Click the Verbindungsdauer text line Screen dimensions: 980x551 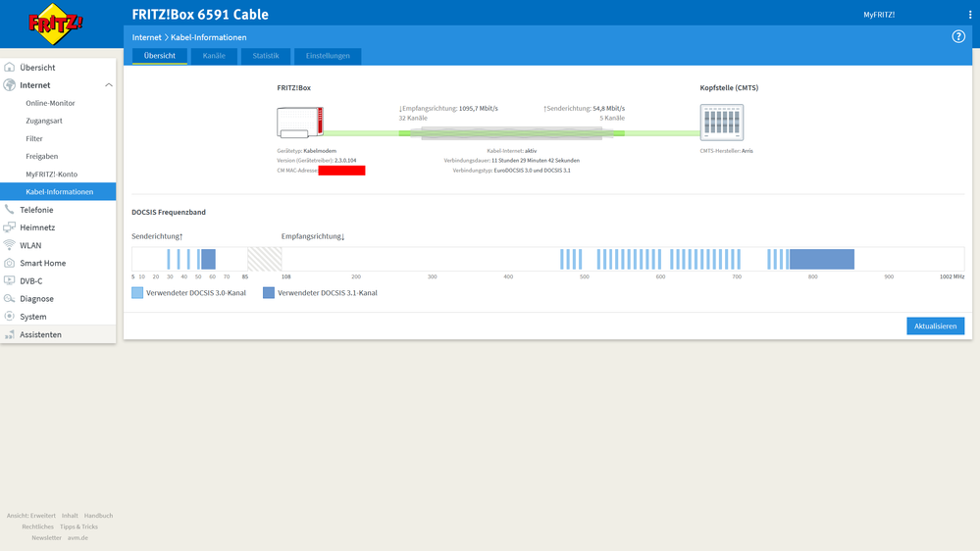[x=511, y=161]
